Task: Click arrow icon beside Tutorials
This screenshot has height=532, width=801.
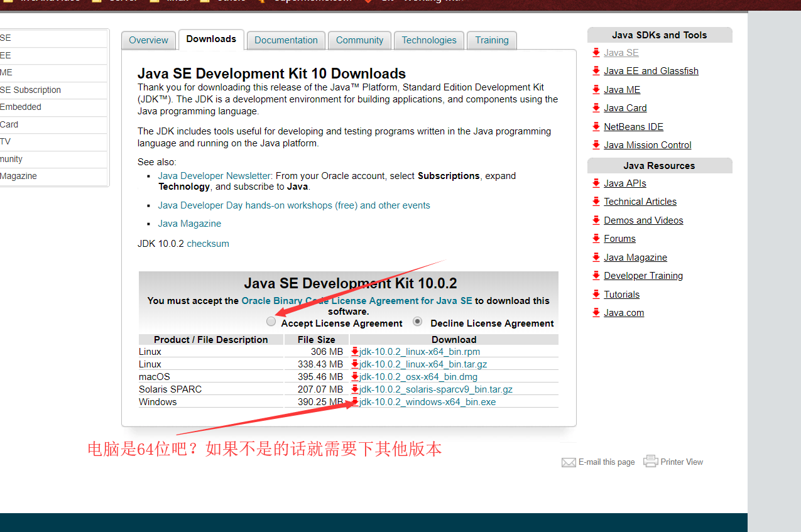Action: point(596,295)
